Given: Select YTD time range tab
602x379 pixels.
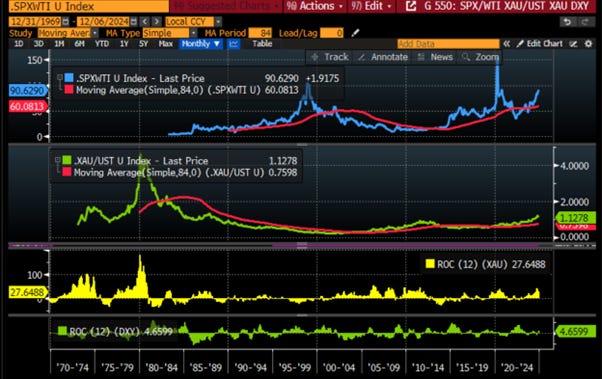Looking at the screenshot, I should click(x=102, y=44).
